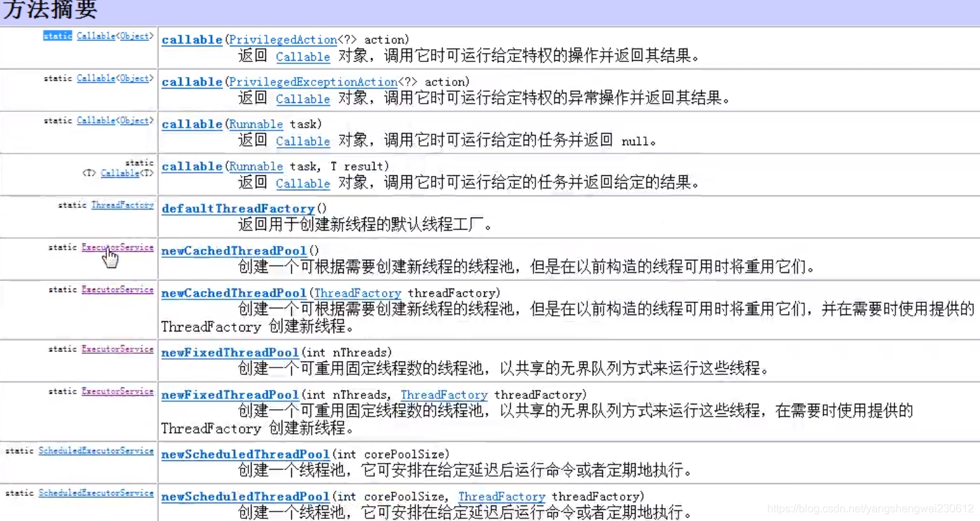Click Object type link in the PrivilegedExceptionAction row
This screenshot has width=980, height=521.
click(134, 78)
